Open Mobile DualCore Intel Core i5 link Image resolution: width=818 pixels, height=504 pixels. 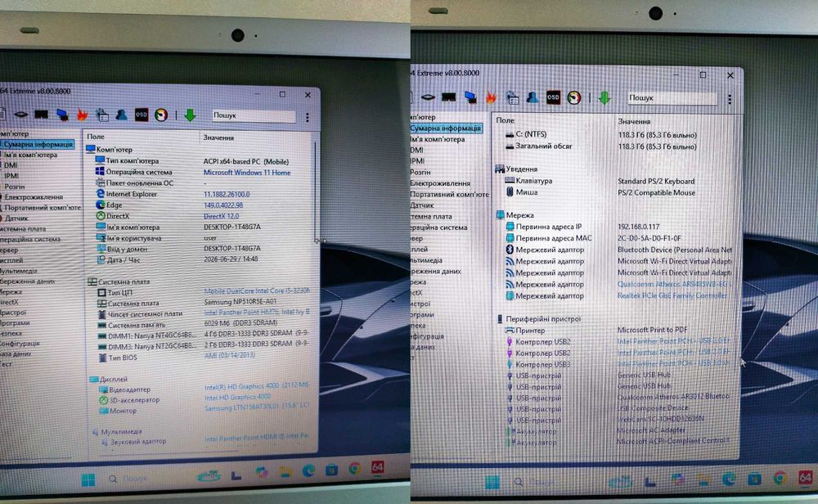tap(257, 290)
